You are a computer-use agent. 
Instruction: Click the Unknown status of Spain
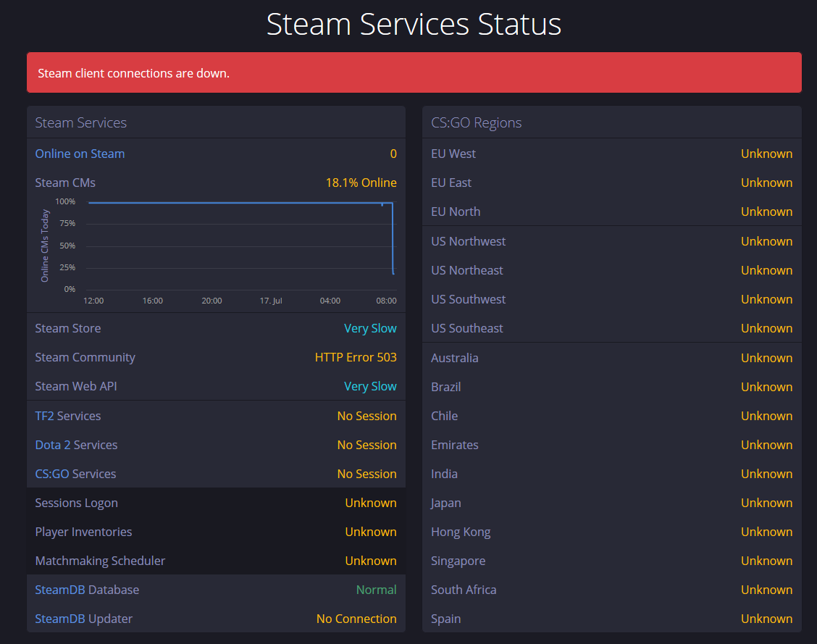(x=767, y=619)
